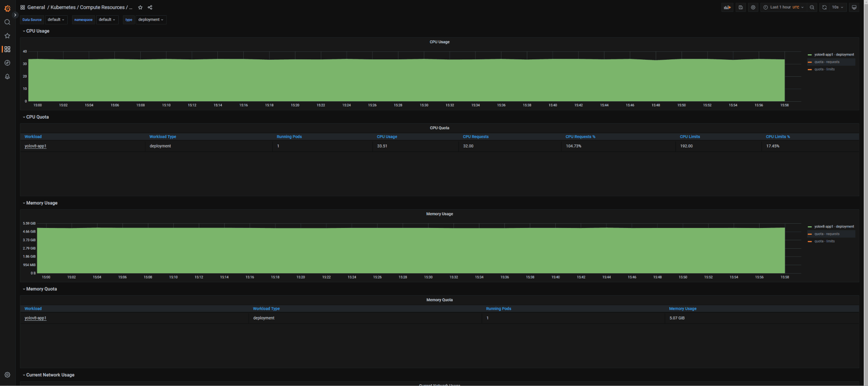Click the 104.73% CPU requests cell

[x=618, y=146]
